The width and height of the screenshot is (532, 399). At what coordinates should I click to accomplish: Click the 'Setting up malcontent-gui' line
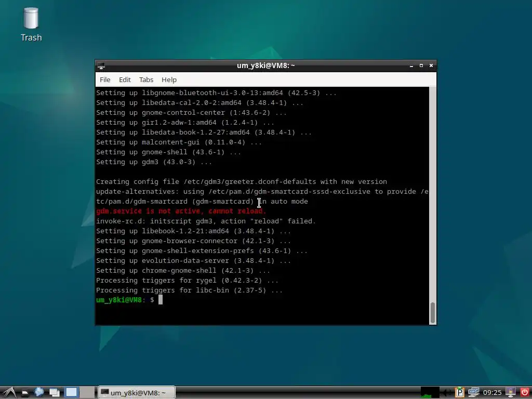coord(179,142)
